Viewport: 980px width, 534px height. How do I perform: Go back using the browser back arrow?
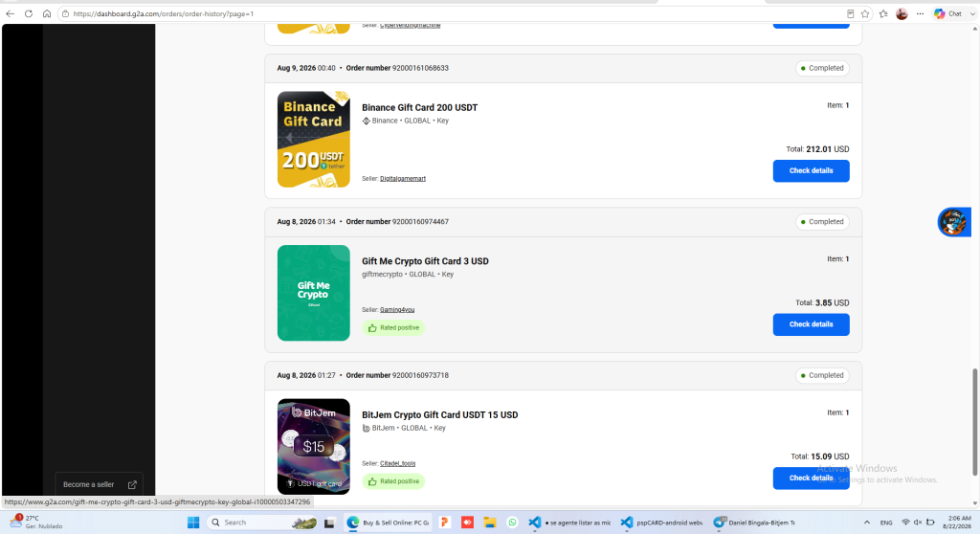point(10,13)
